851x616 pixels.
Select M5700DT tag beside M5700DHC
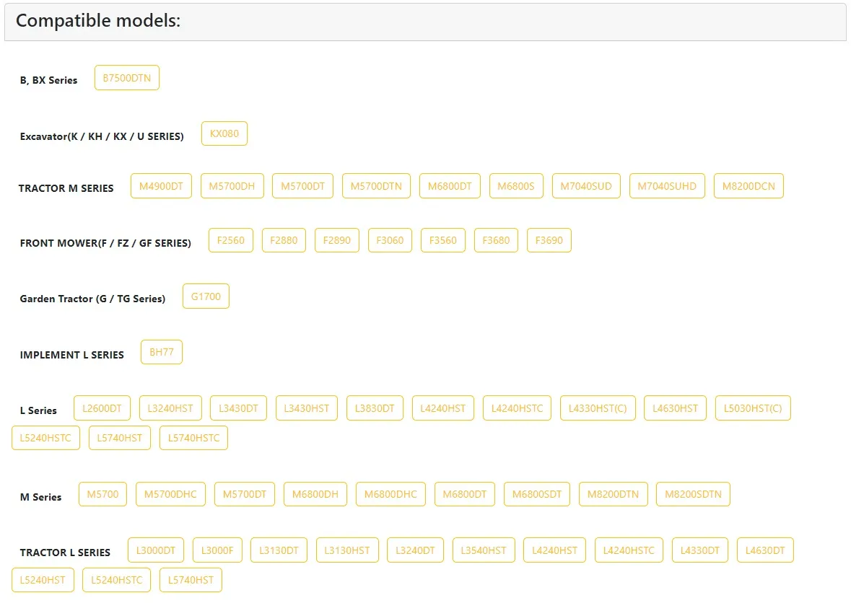coord(245,495)
